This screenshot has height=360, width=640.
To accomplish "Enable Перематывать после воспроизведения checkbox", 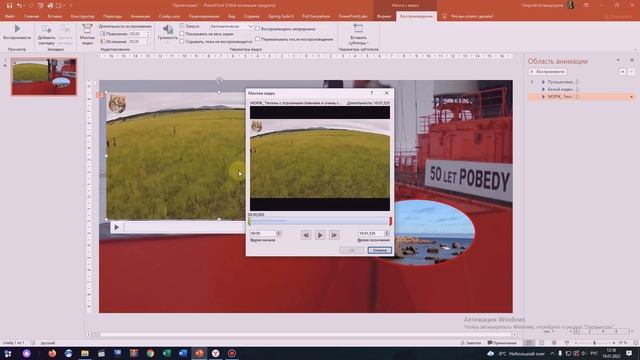I will 258,39.
